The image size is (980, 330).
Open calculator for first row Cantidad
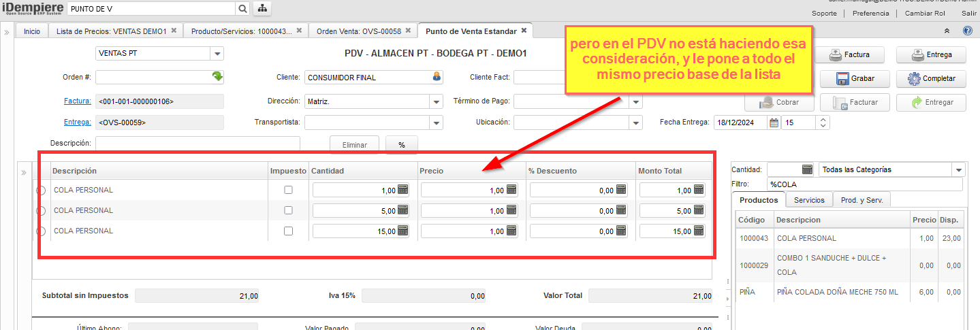[403, 191]
